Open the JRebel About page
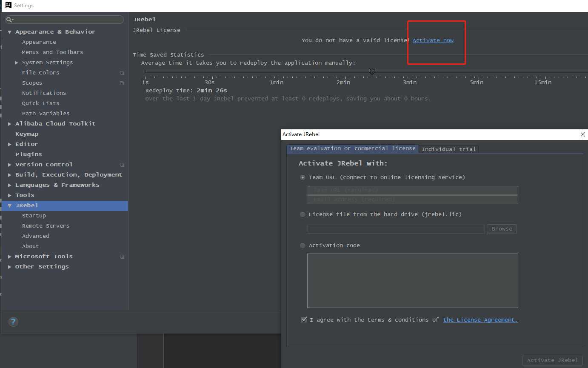The width and height of the screenshot is (588, 368). point(30,246)
